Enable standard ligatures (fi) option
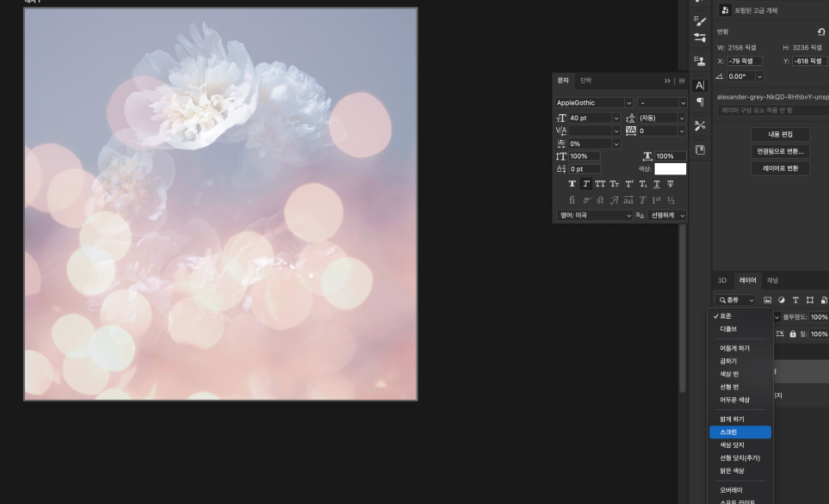Viewport: 829px width, 504px height. (x=572, y=200)
